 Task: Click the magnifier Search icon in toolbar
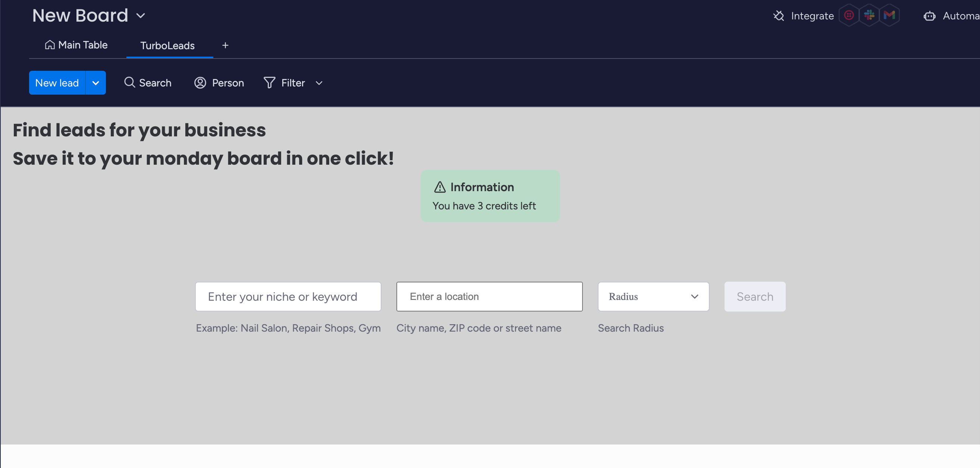[129, 82]
